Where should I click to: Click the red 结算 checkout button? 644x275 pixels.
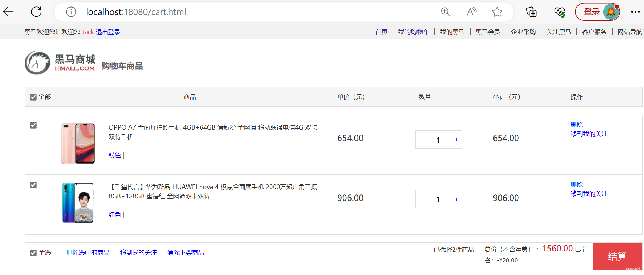[617, 256]
